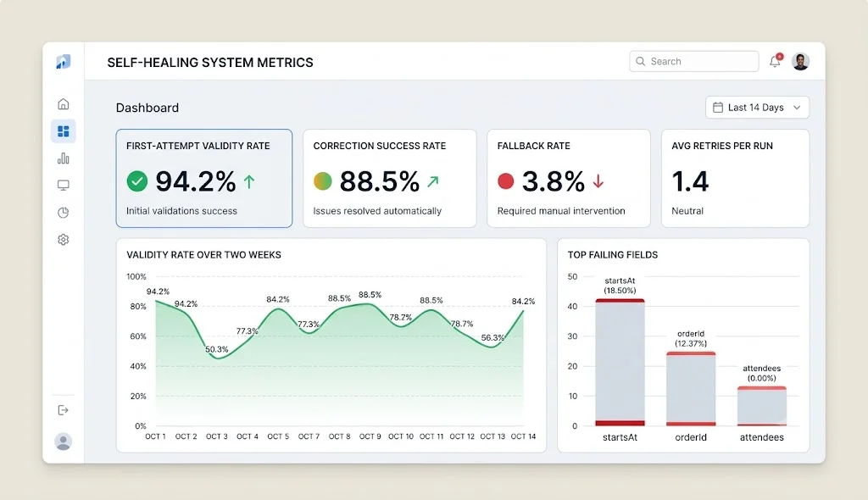Select the Avg Retries Per Run card
Viewport: 868px width, 500px height.
tap(735, 178)
